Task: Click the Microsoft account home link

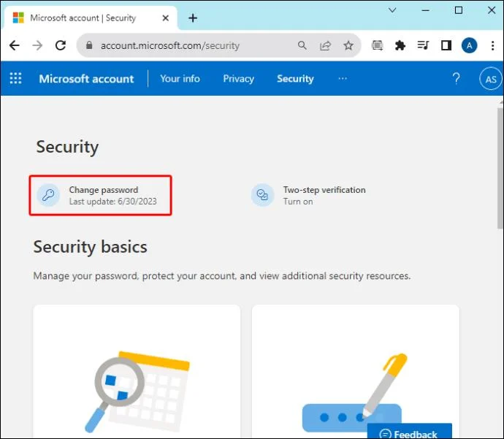Action: pos(86,79)
